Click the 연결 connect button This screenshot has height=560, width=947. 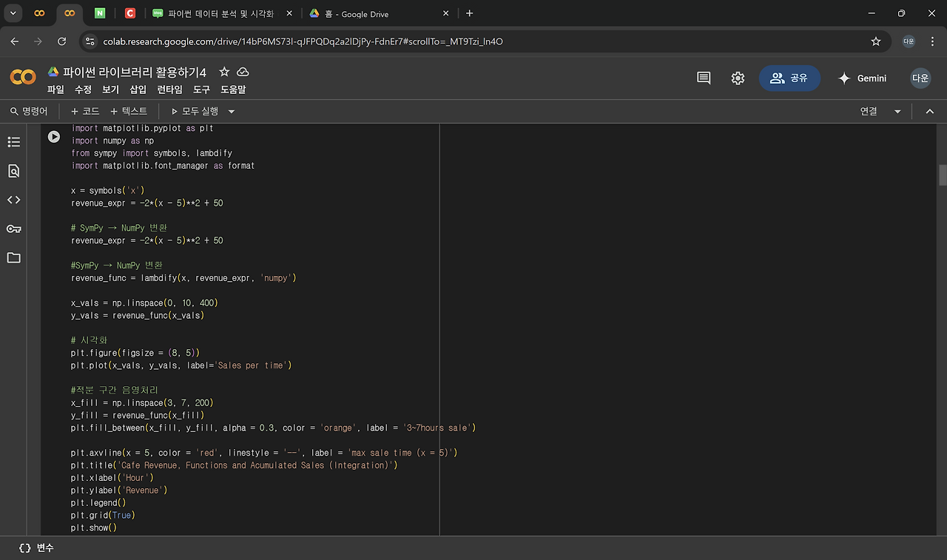869,111
